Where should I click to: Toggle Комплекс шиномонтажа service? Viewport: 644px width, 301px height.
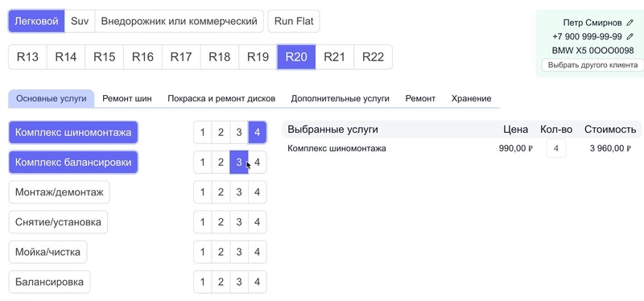[73, 133]
